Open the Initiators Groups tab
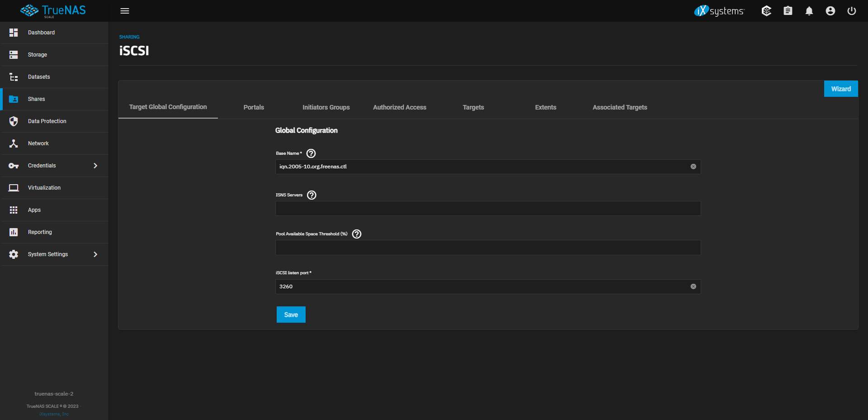868x420 pixels. (x=326, y=107)
